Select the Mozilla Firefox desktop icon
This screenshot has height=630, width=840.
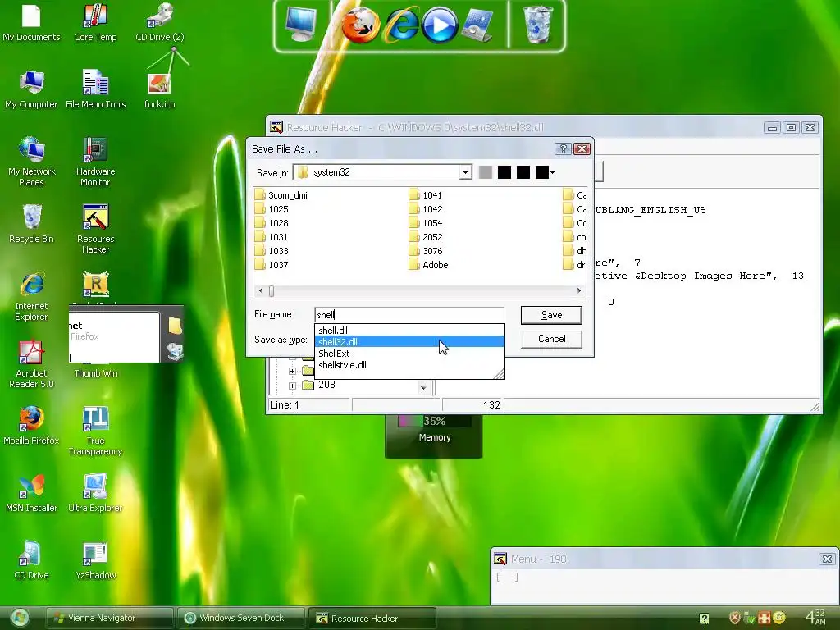pos(31,426)
